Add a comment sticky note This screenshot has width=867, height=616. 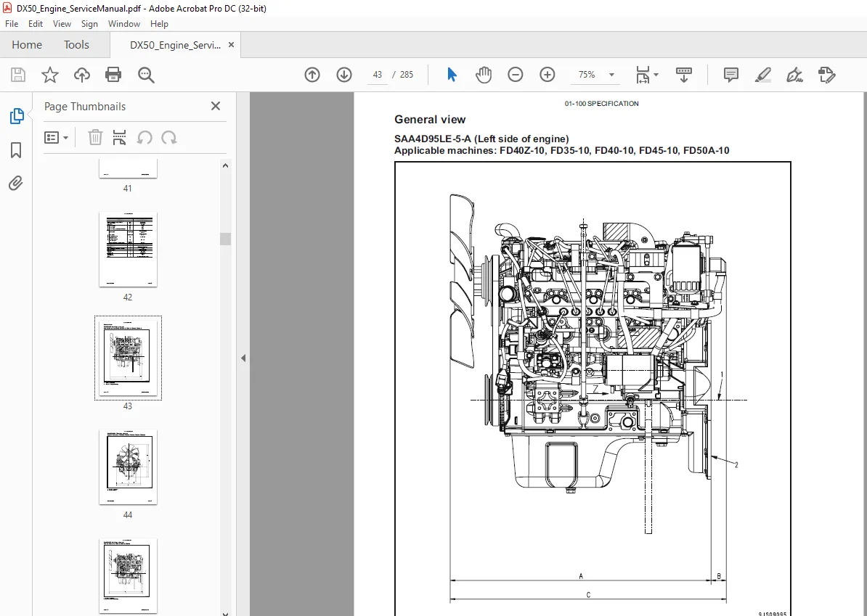pos(731,75)
